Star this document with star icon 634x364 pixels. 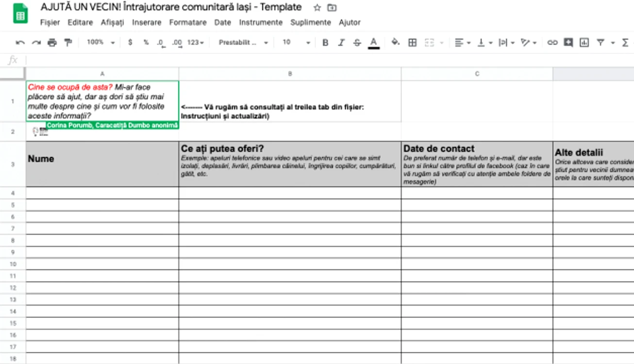pyautogui.click(x=317, y=8)
